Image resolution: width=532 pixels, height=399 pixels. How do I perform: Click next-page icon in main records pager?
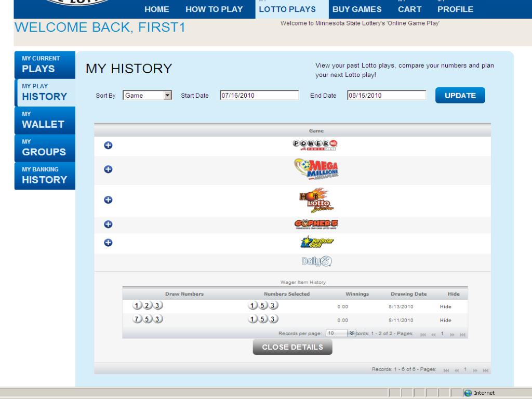(475, 370)
